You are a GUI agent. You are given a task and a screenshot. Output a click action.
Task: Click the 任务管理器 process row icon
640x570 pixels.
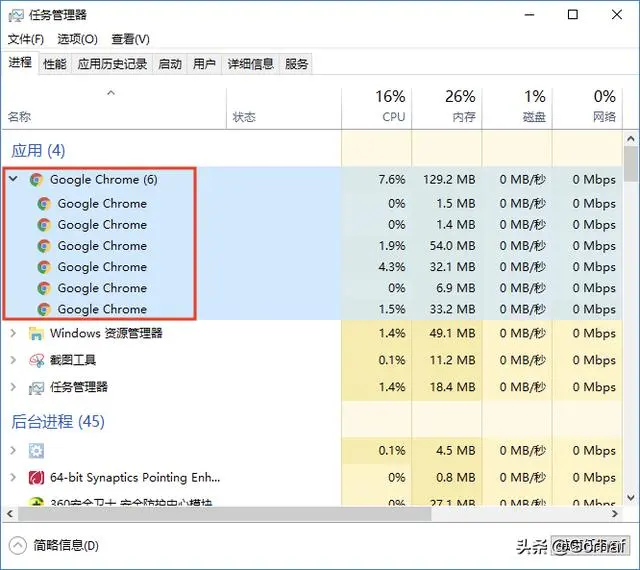pos(36,387)
